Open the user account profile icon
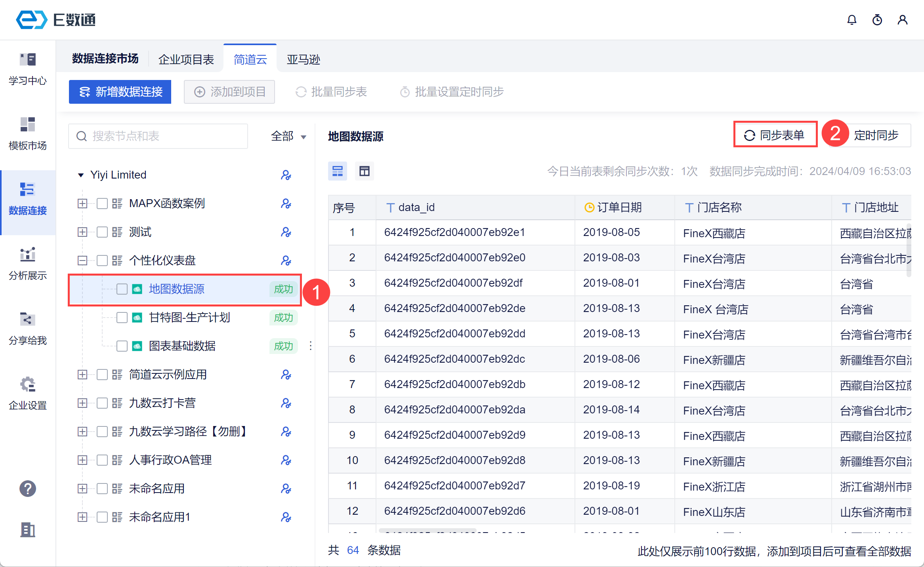The height and width of the screenshot is (567, 924). pos(902,20)
